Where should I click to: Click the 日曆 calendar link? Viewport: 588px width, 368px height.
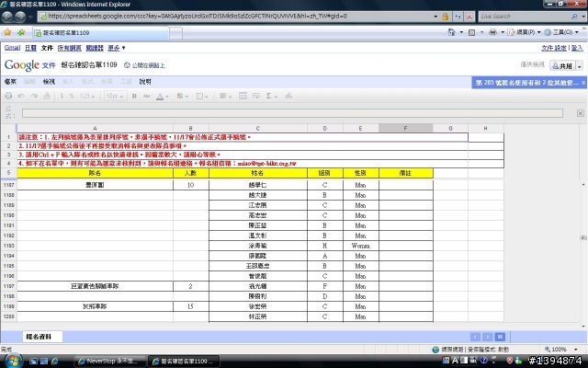click(30, 48)
